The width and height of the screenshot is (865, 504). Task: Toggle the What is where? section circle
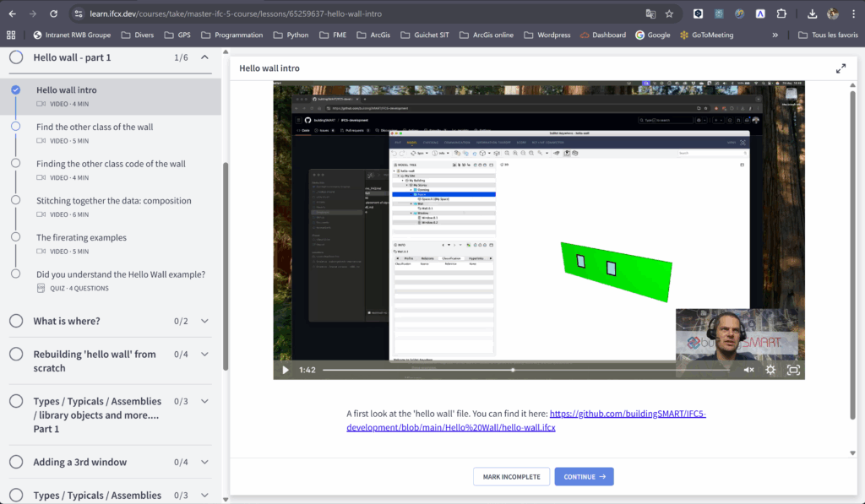click(x=16, y=321)
